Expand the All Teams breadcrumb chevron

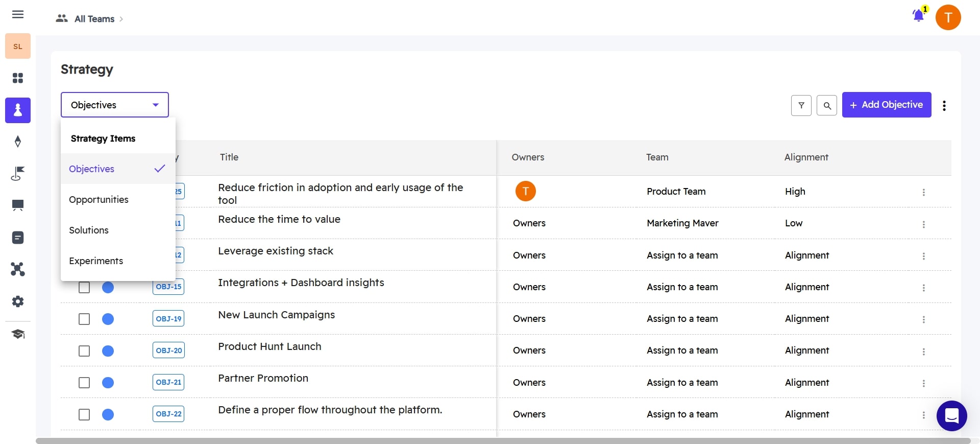click(121, 19)
